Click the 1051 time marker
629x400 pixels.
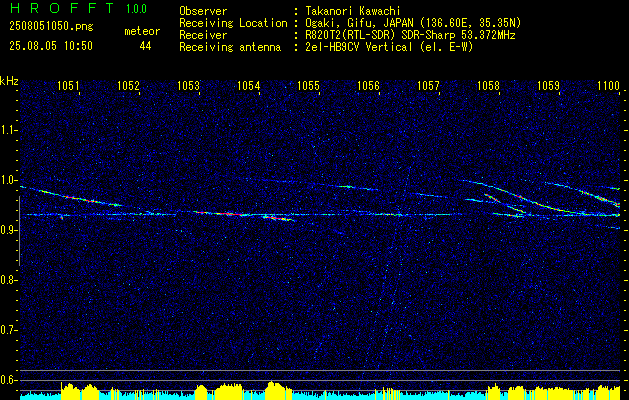tap(68, 85)
